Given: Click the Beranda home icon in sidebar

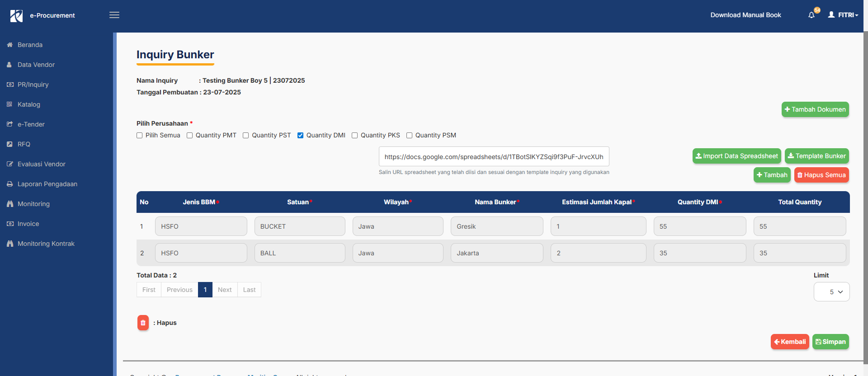Looking at the screenshot, I should coord(9,45).
